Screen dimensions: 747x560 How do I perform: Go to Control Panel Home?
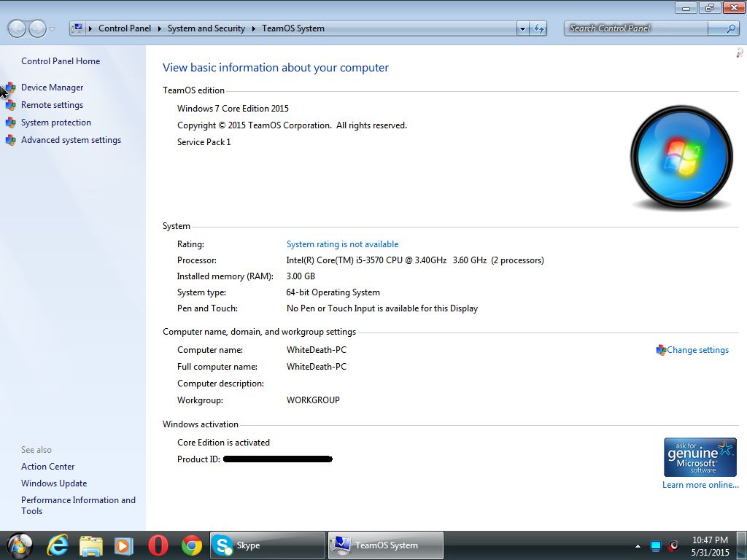click(x=61, y=61)
